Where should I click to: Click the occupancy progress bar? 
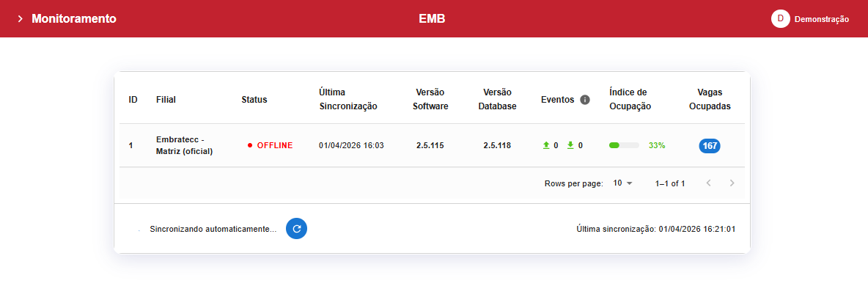pos(624,146)
